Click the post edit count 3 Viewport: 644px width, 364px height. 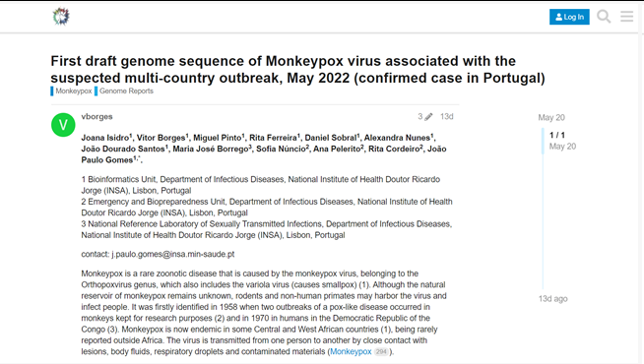pyautogui.click(x=420, y=116)
